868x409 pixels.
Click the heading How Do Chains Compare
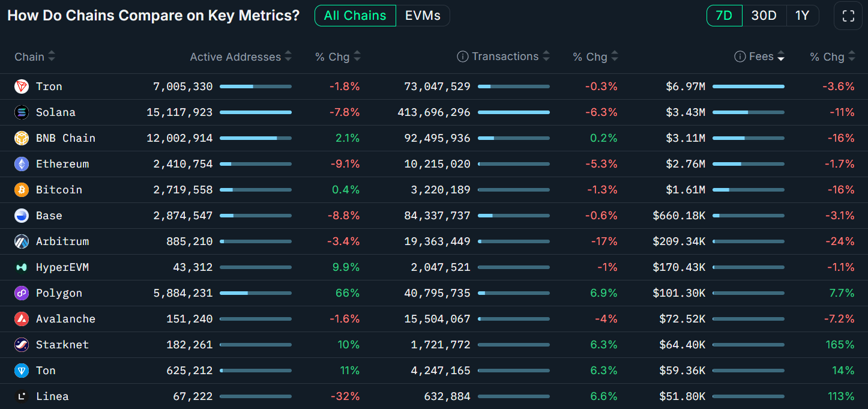153,16
